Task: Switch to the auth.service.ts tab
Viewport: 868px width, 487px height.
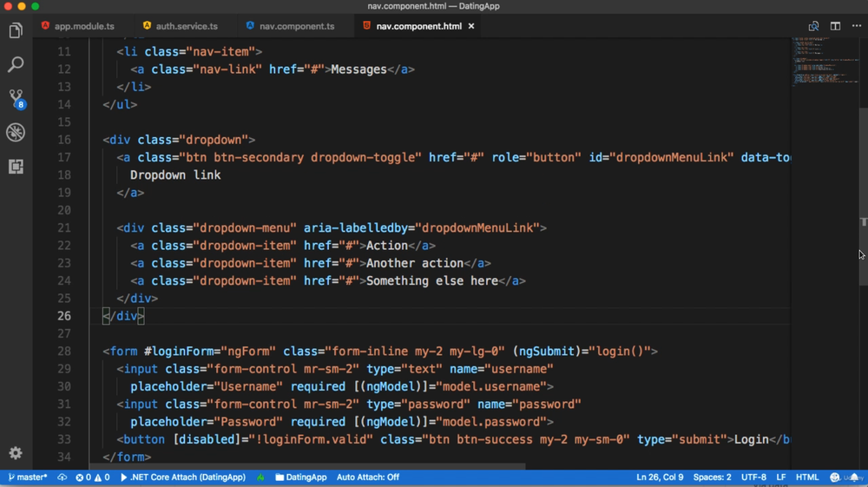Action: click(187, 26)
